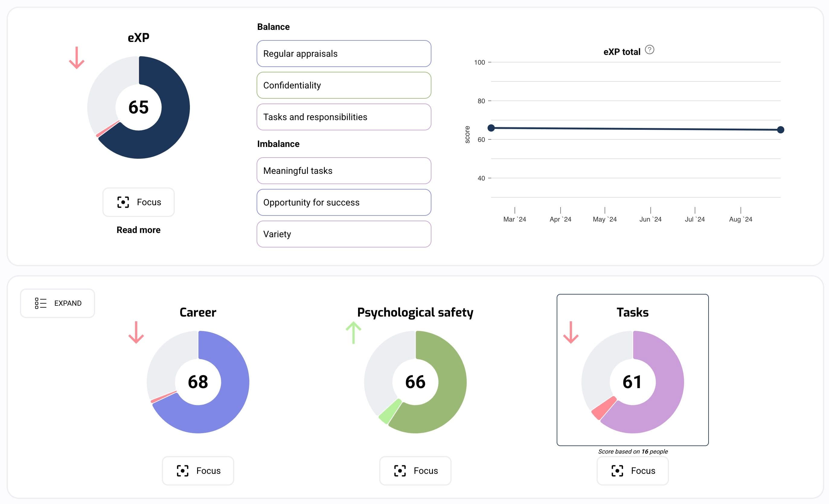Click the red down arrow beside eXP donut
The height and width of the screenshot is (504, 829).
tap(77, 58)
